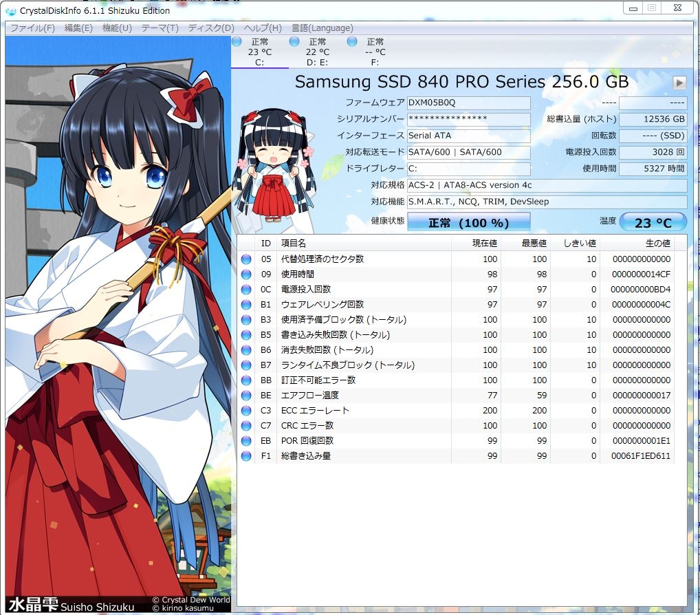
Task: Click status orb for attribute B3
Action: (x=246, y=320)
